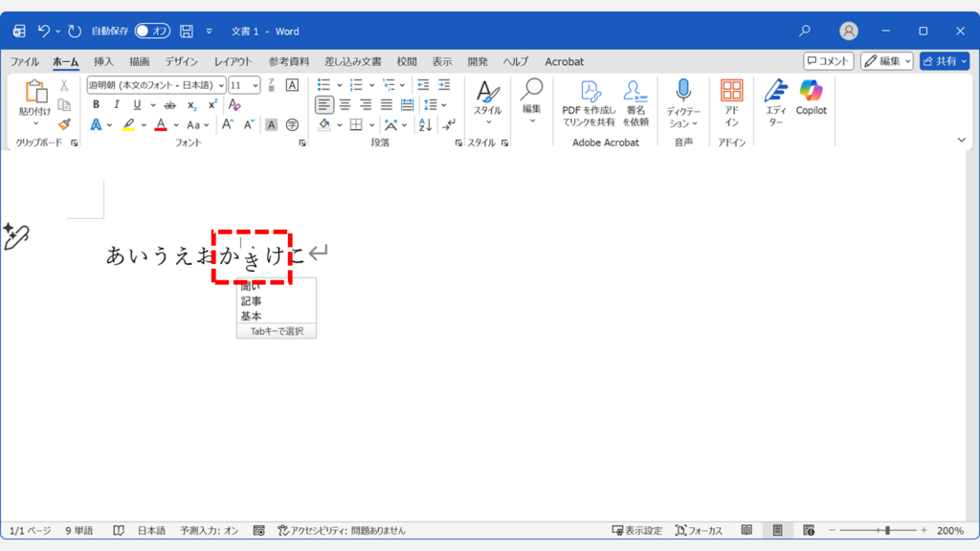Expand the font color dropdown arrow
The image size is (980, 551).
tap(176, 123)
